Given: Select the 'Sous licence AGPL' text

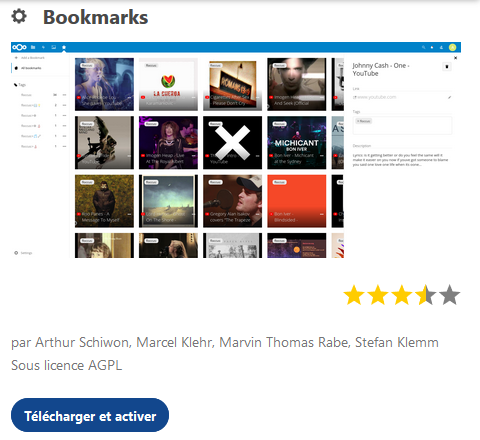Looking at the screenshot, I should point(66,365).
